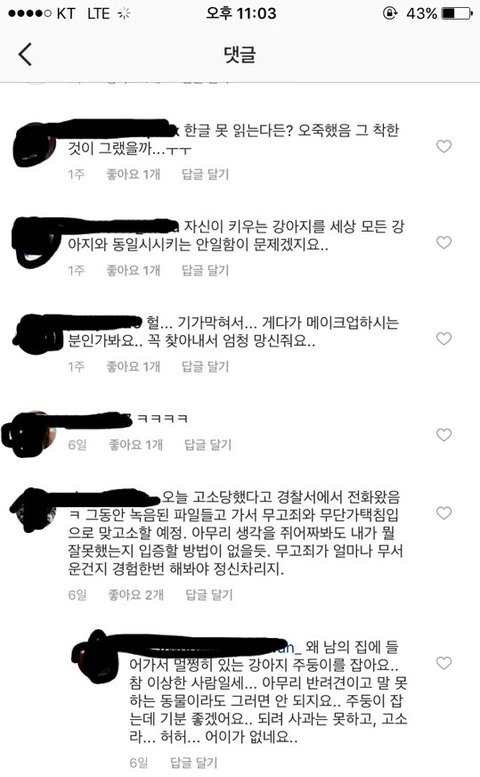Go back using the top-left arrow

click(25, 54)
